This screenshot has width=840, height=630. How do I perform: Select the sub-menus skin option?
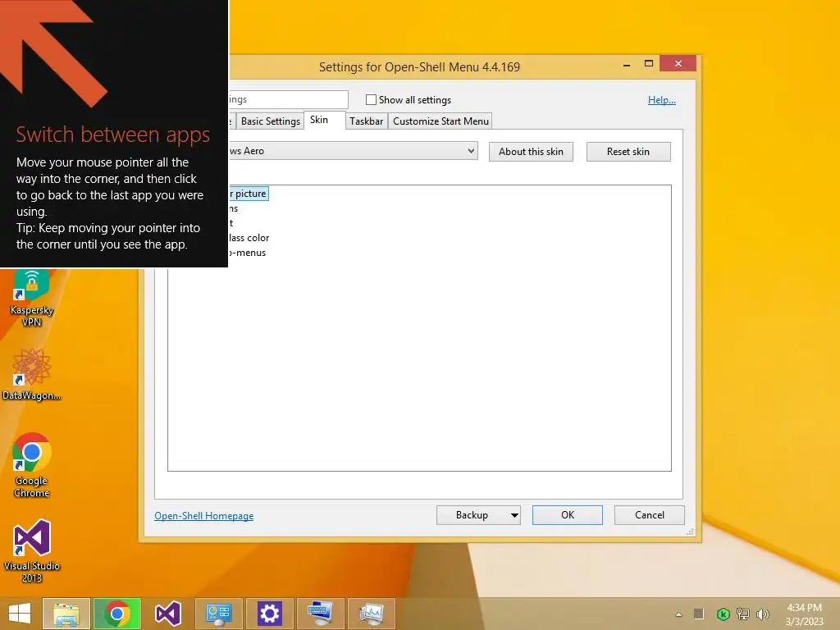pyautogui.click(x=248, y=253)
